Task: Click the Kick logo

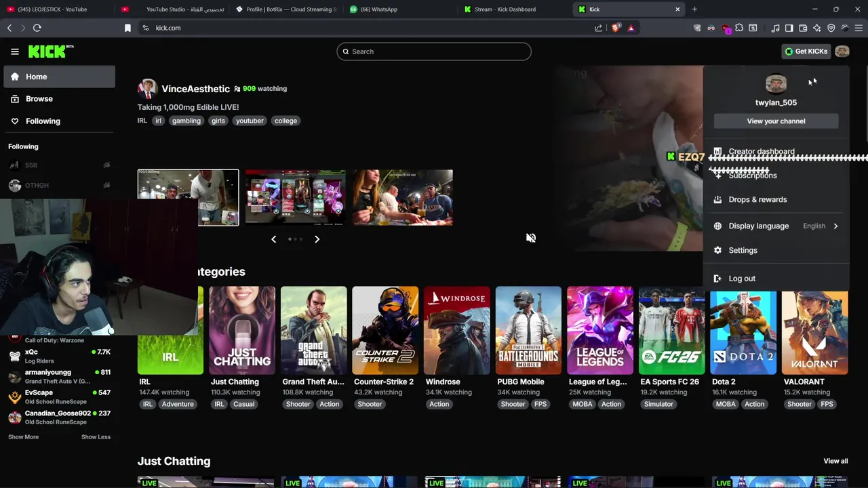Action: pyautogui.click(x=51, y=52)
